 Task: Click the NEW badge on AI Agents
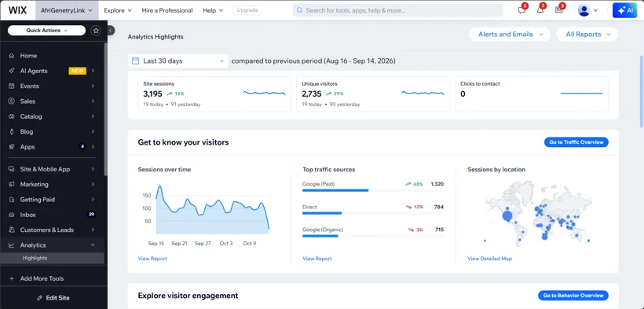coord(77,71)
